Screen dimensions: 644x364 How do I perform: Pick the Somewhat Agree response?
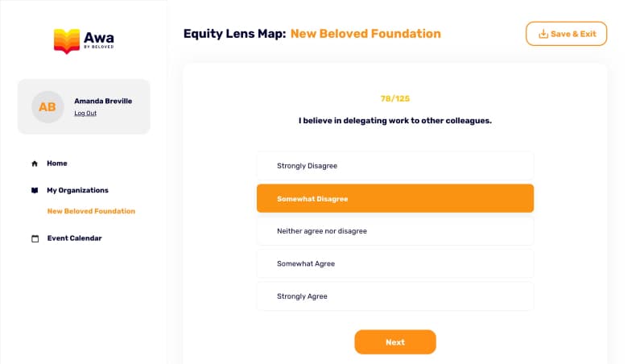click(x=394, y=263)
